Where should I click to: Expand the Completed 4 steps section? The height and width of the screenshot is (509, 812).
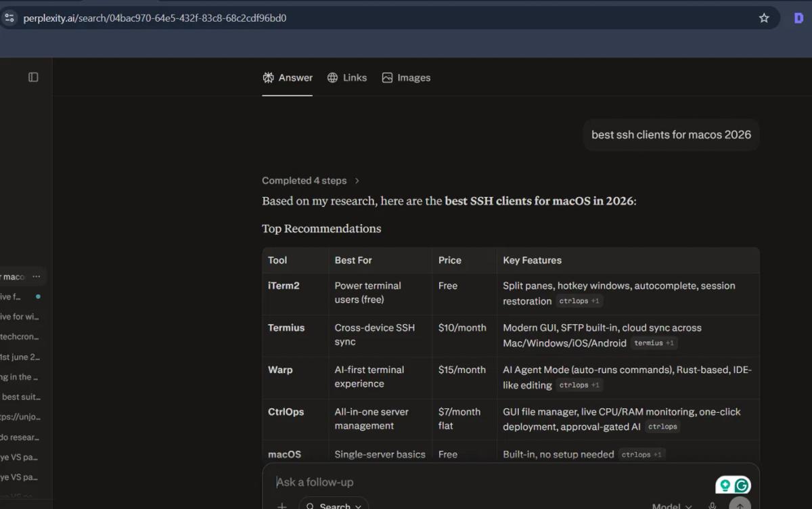click(311, 181)
